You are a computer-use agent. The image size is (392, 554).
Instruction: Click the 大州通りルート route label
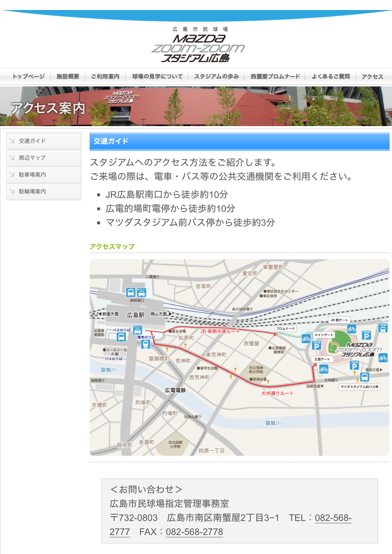[x=277, y=393]
